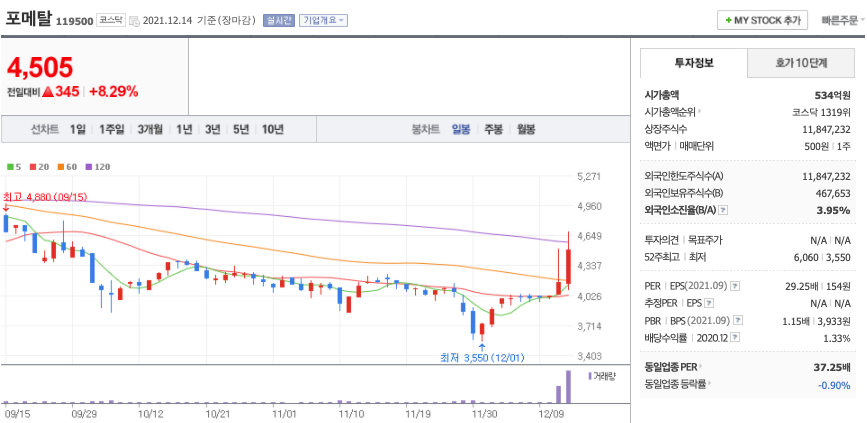Click the small arrow after 시가총액순위
The height and width of the screenshot is (423, 867).
(x=699, y=112)
